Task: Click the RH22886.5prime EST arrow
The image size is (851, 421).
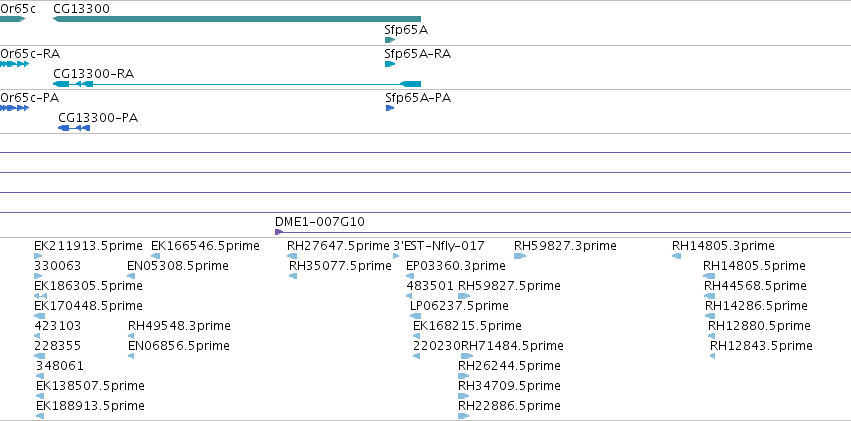Action: (x=463, y=416)
